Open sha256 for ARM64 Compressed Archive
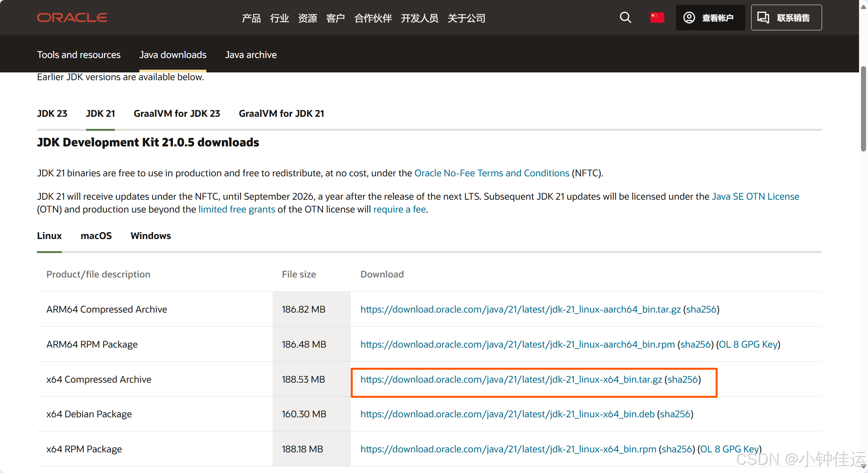The width and height of the screenshot is (868, 473). [x=701, y=309]
